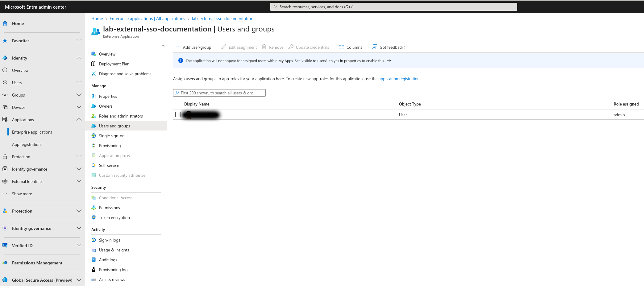Screen dimensions: 644x286
Task: Click the Got feedback? button
Action: (388, 47)
